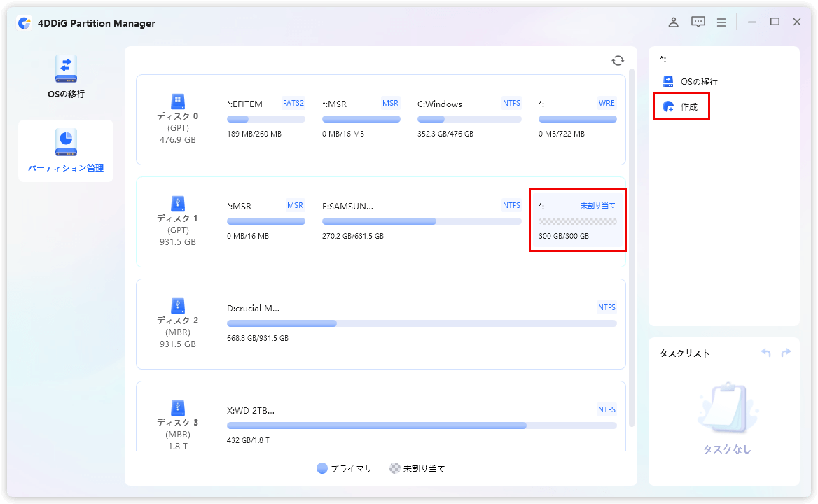Refresh the disk list
Viewport: 818px width, 504px height.
618,60
